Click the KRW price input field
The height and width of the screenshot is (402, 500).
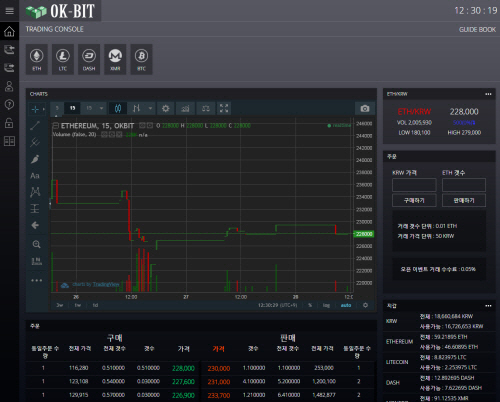(414, 185)
